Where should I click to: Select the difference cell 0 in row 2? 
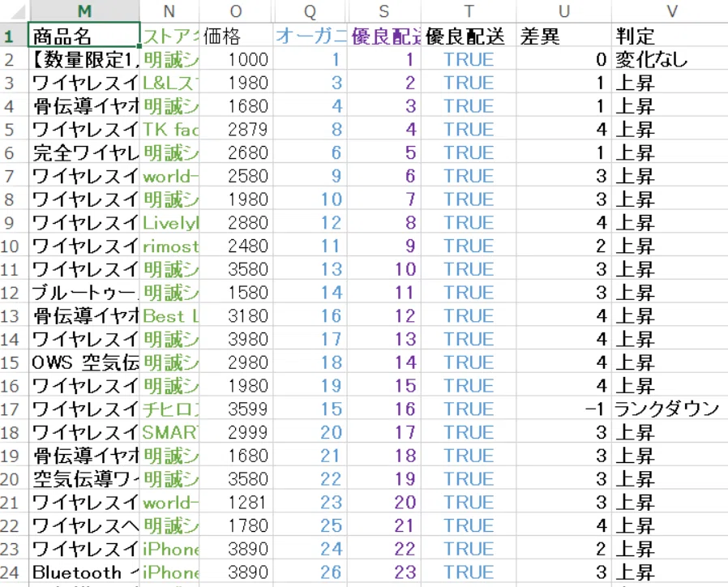[x=564, y=59]
